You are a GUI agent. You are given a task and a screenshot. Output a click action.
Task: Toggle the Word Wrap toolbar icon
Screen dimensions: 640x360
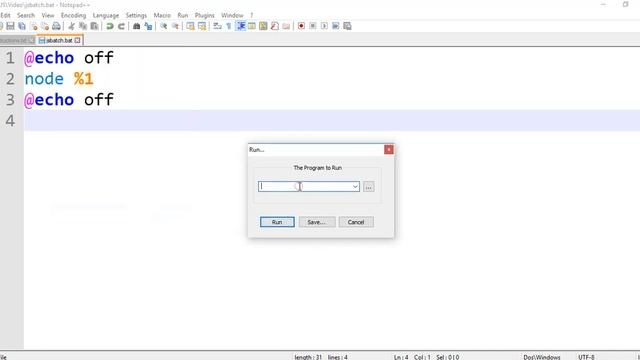(217, 26)
